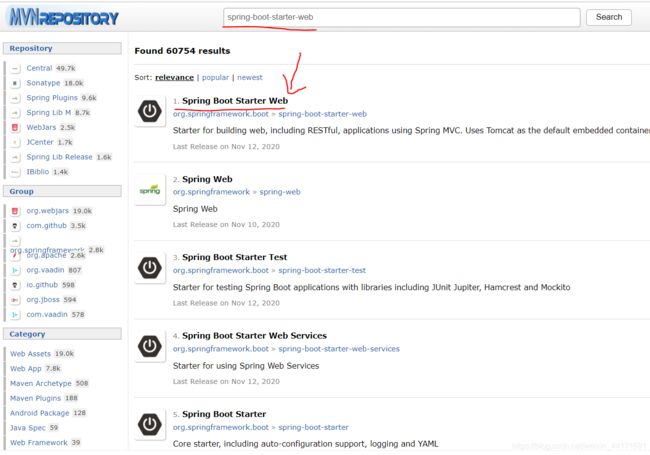Open Spring Boot Starter Web result title
The image size is (650, 455).
[x=235, y=101]
